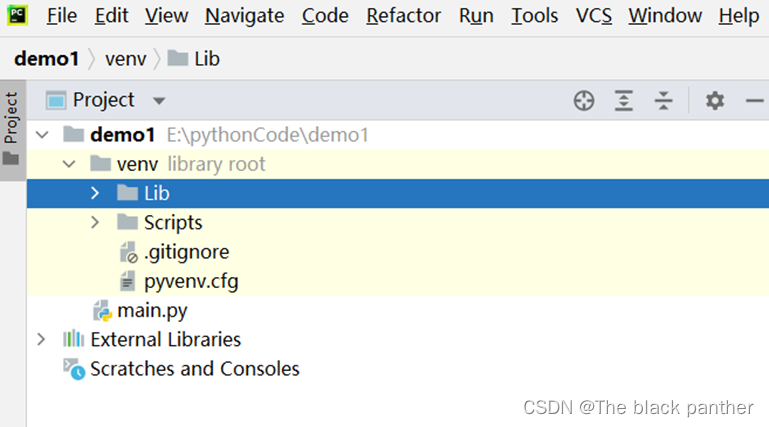Expand the Scripts folder arrow

tap(95, 222)
